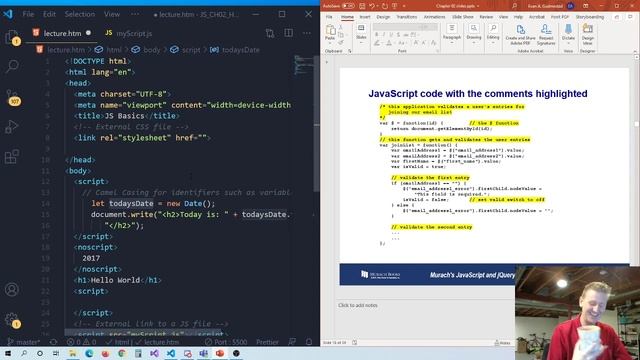This screenshot has width=640, height=360.
Task: Open the PowerPoint Design tab
Action: pos(383,17)
